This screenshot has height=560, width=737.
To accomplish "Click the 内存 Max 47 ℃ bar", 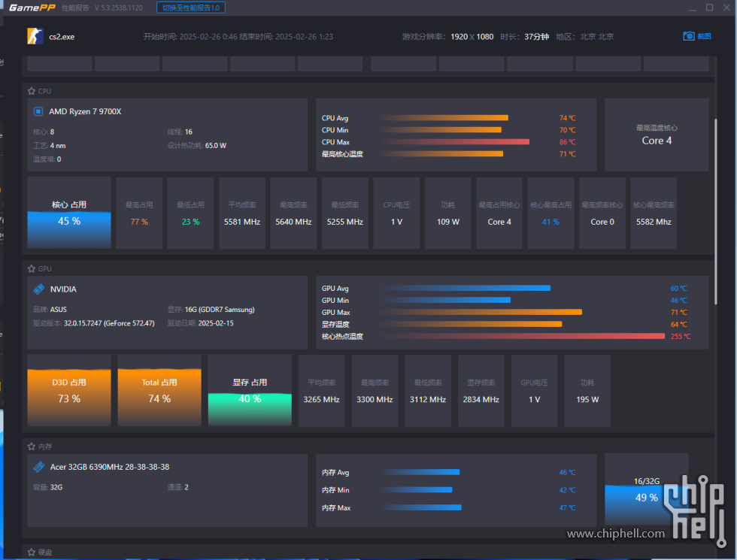I will click(422, 507).
